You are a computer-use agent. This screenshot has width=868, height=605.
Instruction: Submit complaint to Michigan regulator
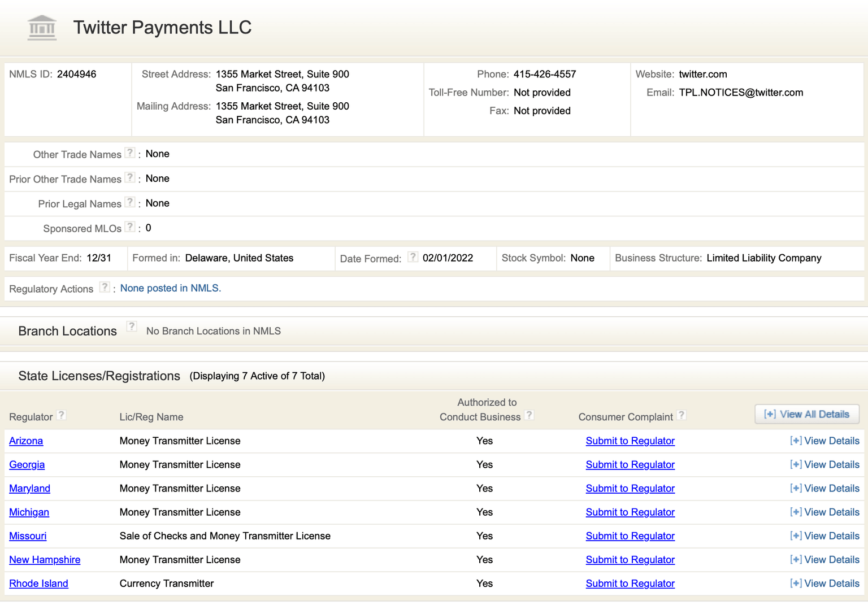pyautogui.click(x=630, y=512)
